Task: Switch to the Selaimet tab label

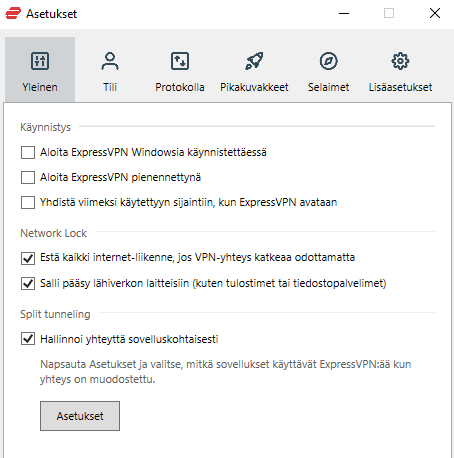Action: click(328, 87)
